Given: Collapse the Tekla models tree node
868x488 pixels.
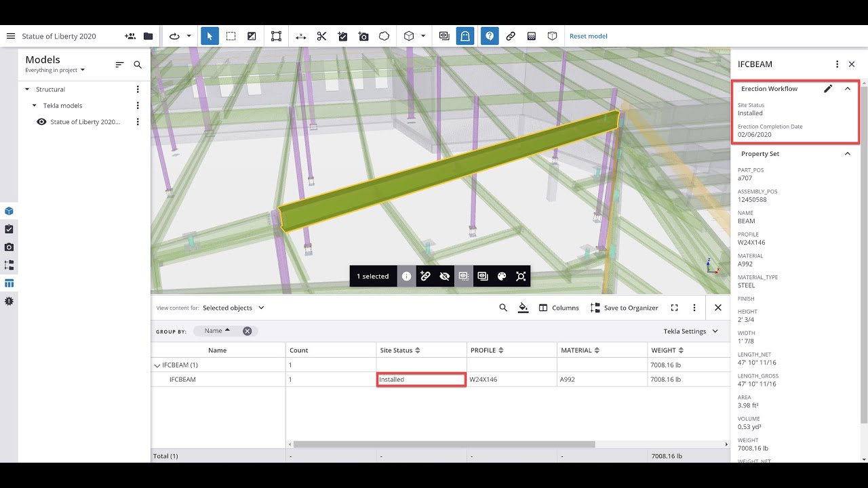Looking at the screenshot, I should [x=35, y=106].
